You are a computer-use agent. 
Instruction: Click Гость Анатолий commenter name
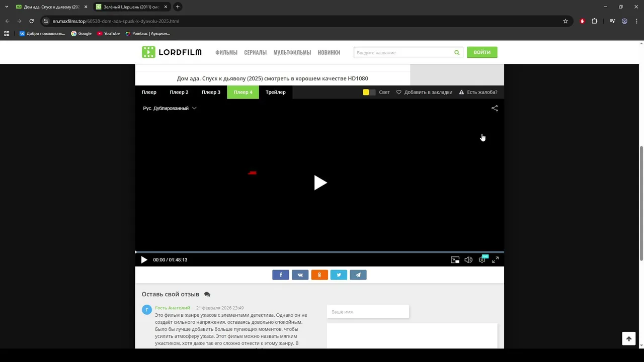173,308
